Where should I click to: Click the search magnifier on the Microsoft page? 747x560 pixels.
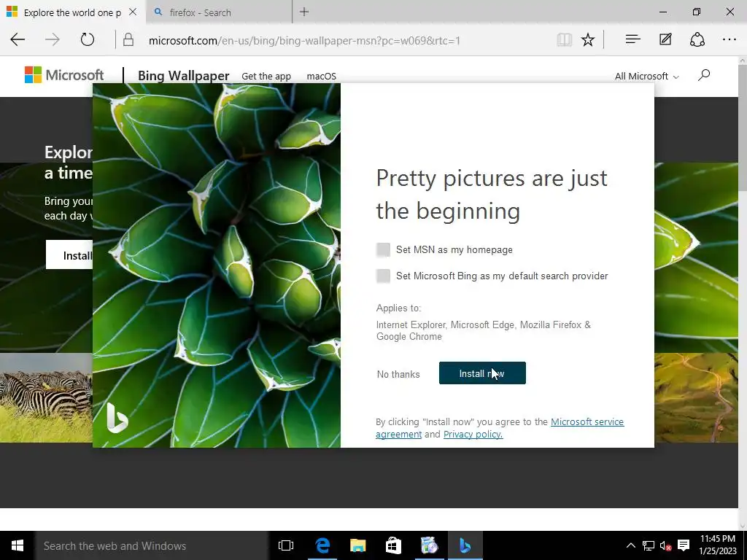tap(704, 75)
